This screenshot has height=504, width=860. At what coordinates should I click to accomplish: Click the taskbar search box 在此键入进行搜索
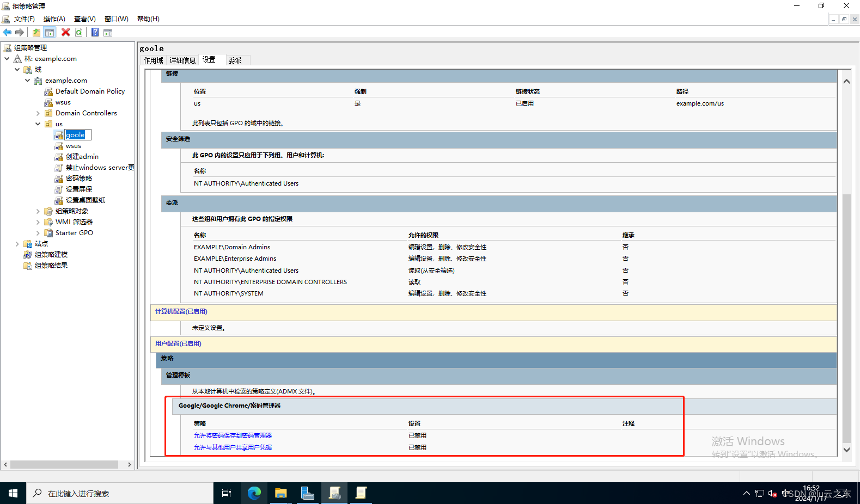(120, 493)
